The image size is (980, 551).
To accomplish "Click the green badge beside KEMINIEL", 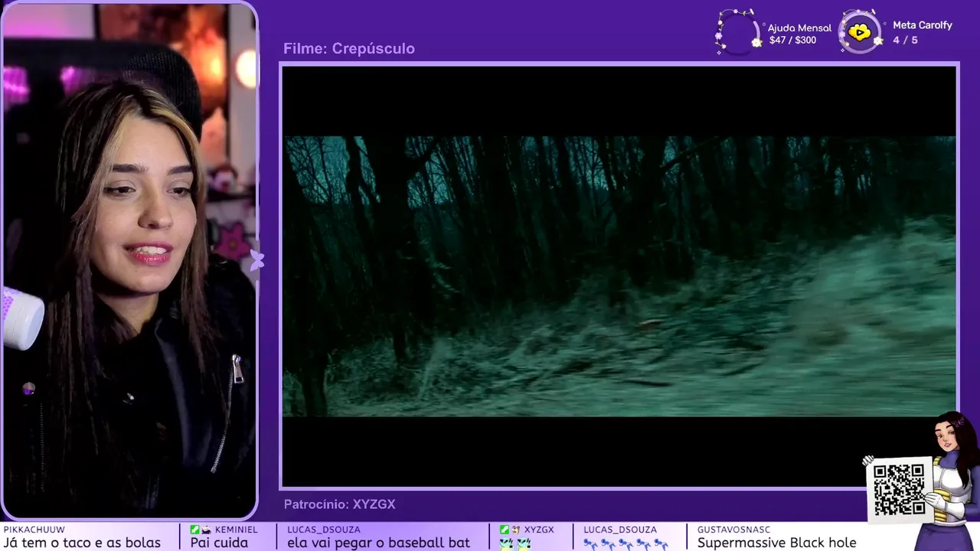I will pos(194,530).
